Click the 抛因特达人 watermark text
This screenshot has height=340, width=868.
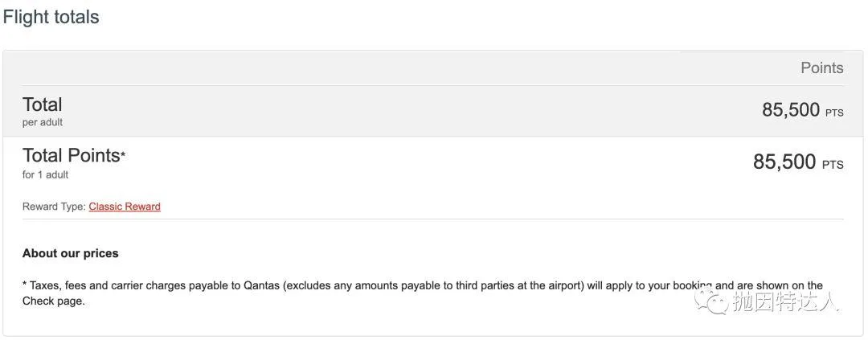(x=786, y=302)
